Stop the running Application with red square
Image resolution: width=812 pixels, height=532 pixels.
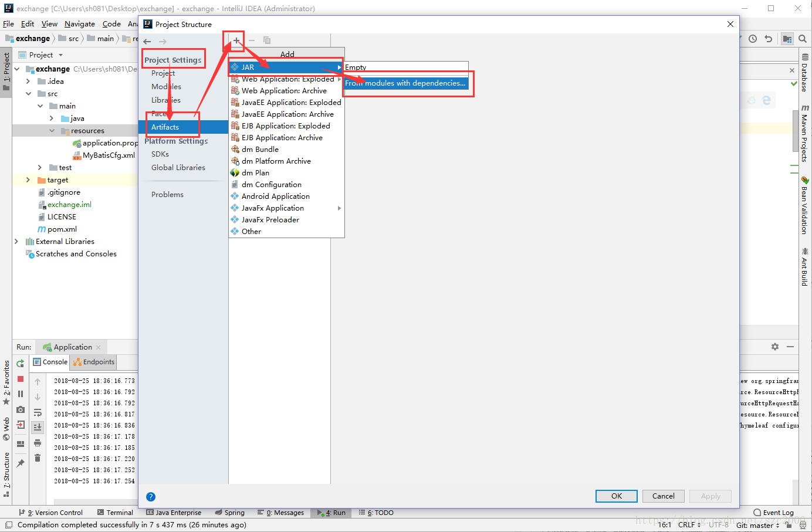[x=21, y=379]
